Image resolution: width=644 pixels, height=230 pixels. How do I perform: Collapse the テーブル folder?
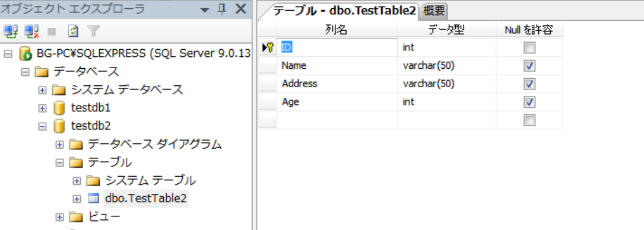[59, 162]
